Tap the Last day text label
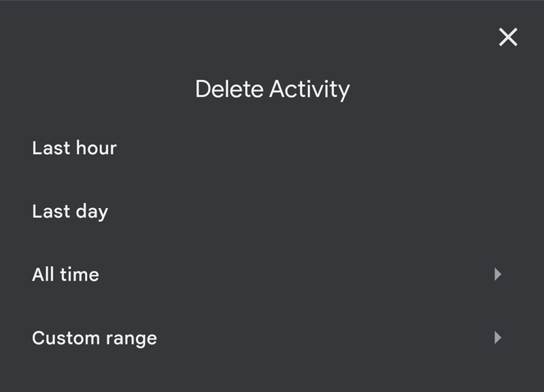The width and height of the screenshot is (544, 392). pyautogui.click(x=70, y=211)
